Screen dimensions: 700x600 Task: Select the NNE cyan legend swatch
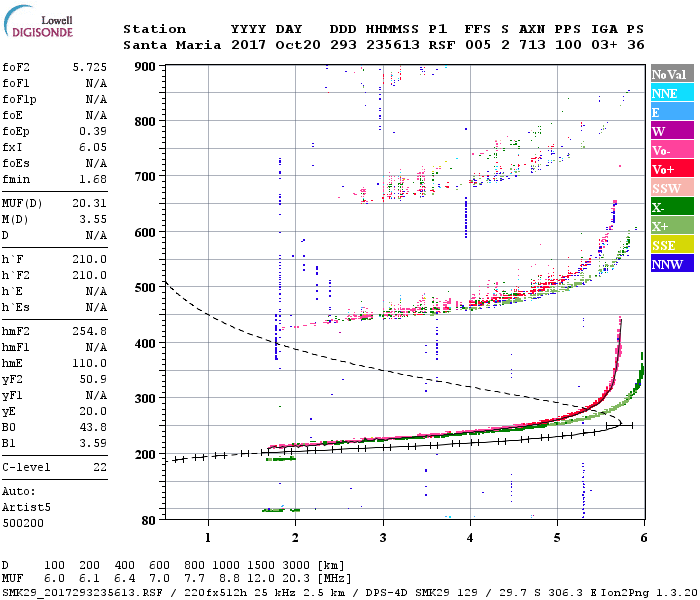pos(672,93)
